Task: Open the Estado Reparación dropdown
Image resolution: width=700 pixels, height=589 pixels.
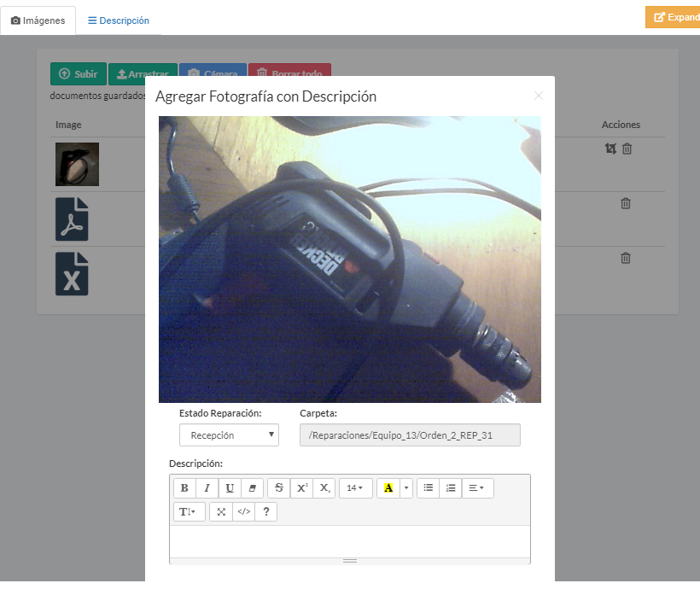Action: coord(229,435)
